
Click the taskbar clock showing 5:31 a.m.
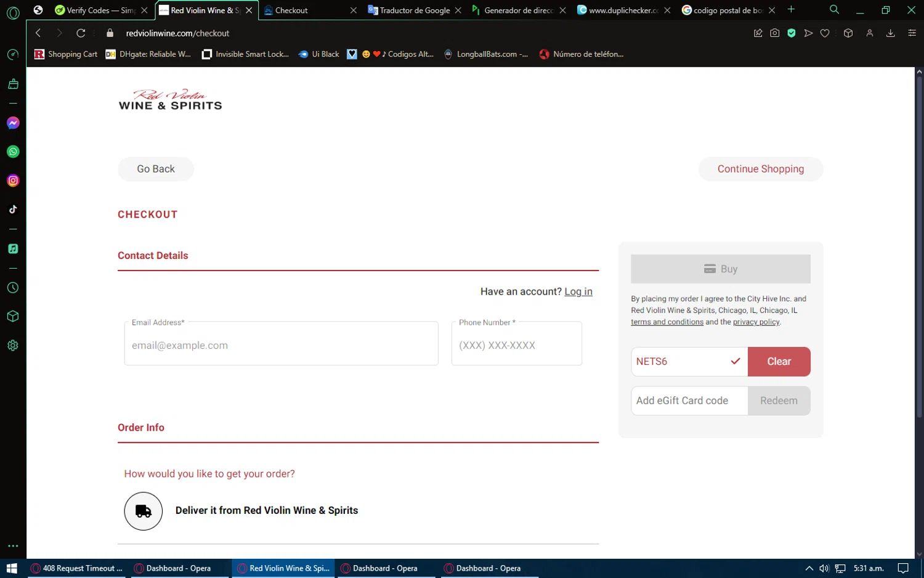point(869,568)
